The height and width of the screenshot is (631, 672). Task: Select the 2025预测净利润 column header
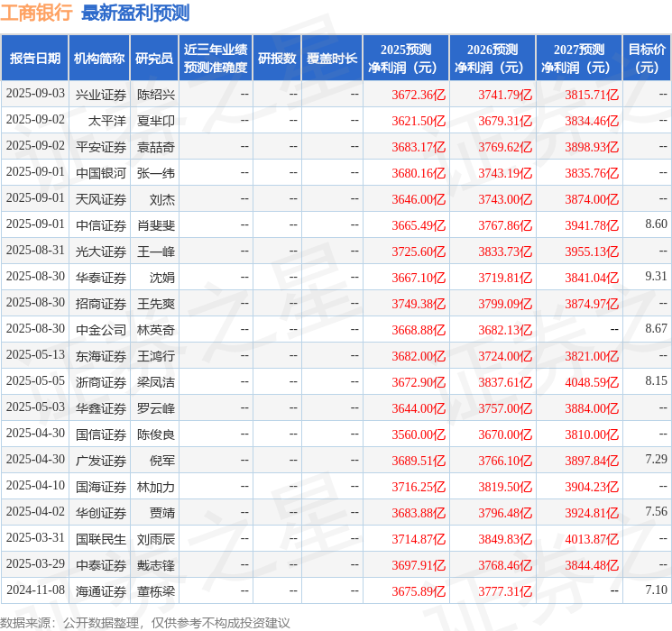[x=406, y=59]
